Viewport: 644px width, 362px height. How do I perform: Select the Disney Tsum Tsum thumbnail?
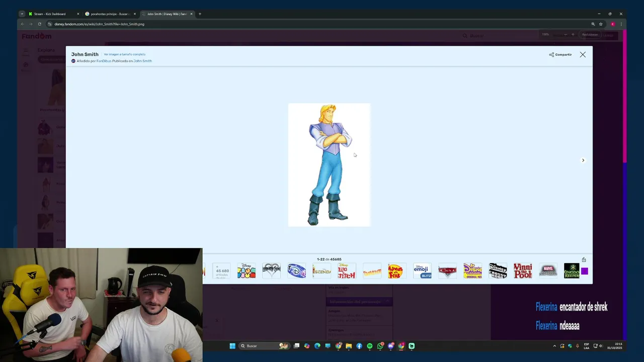pos(247,270)
